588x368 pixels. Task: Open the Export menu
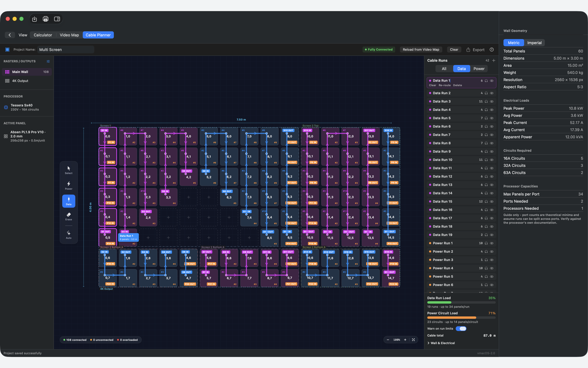pyautogui.click(x=475, y=50)
